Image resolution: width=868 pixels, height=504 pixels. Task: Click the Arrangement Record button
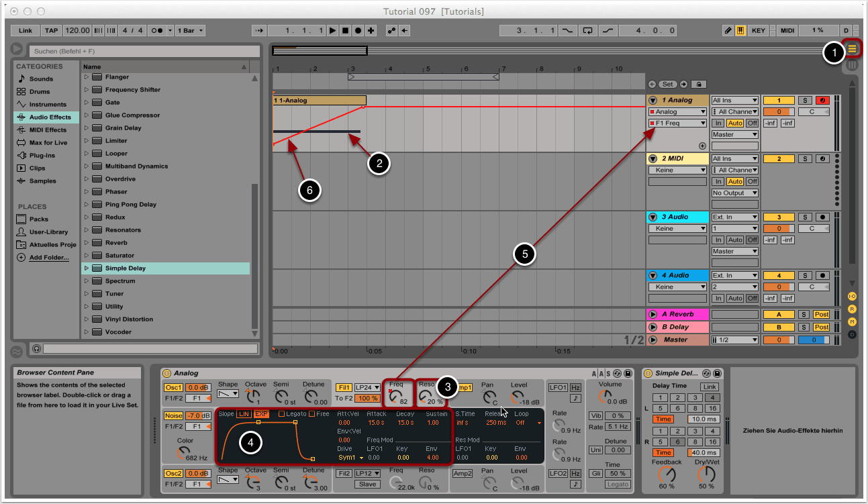(358, 31)
